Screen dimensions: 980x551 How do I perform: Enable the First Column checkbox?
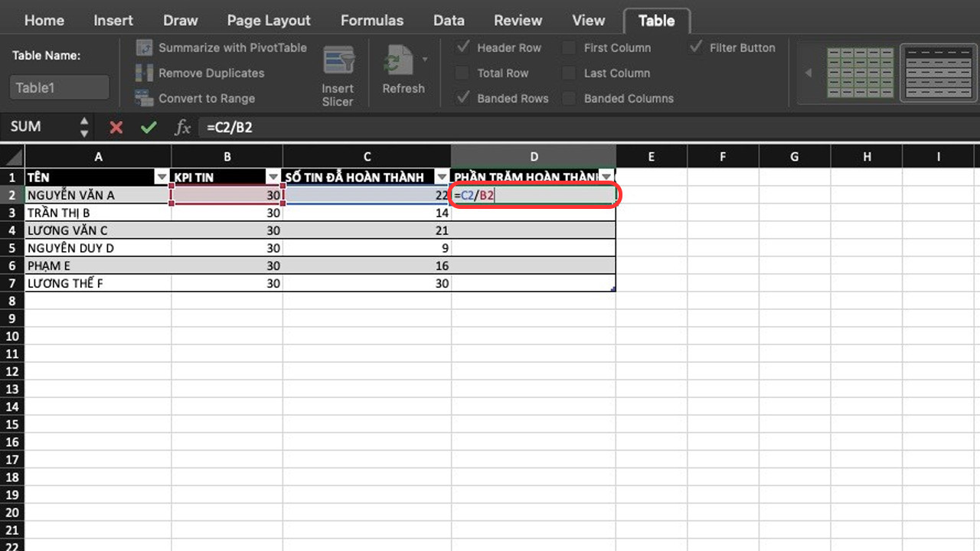point(569,47)
